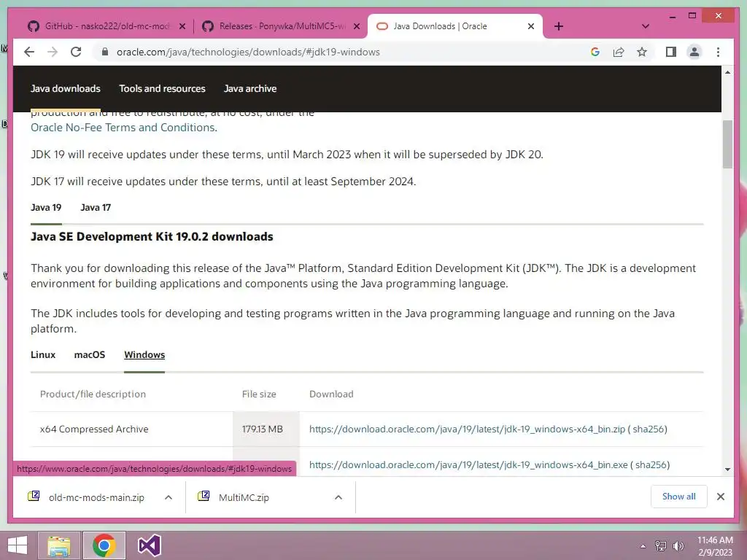Expand options for old-mc-mods-main.zip download
Viewport: 747px width, 560px height.
pos(169,497)
